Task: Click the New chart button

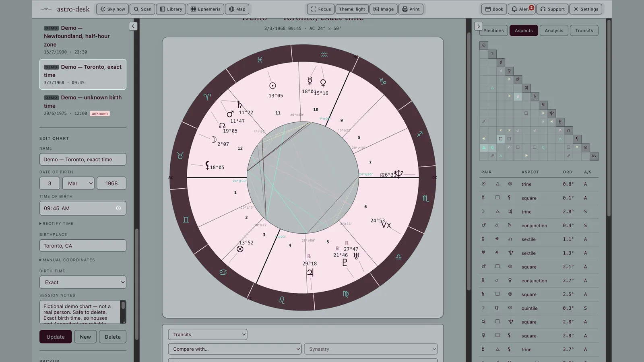Action: tap(85, 337)
